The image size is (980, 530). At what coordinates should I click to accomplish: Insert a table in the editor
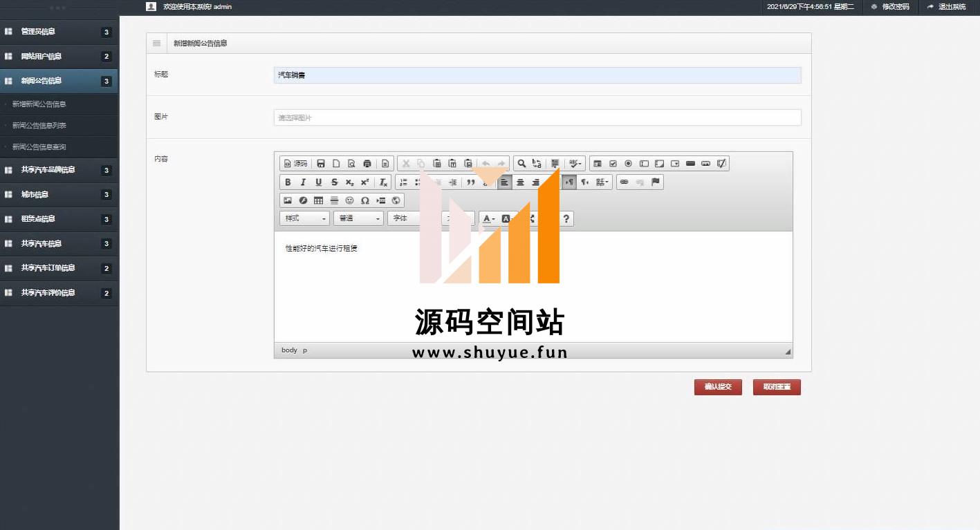(x=318, y=200)
